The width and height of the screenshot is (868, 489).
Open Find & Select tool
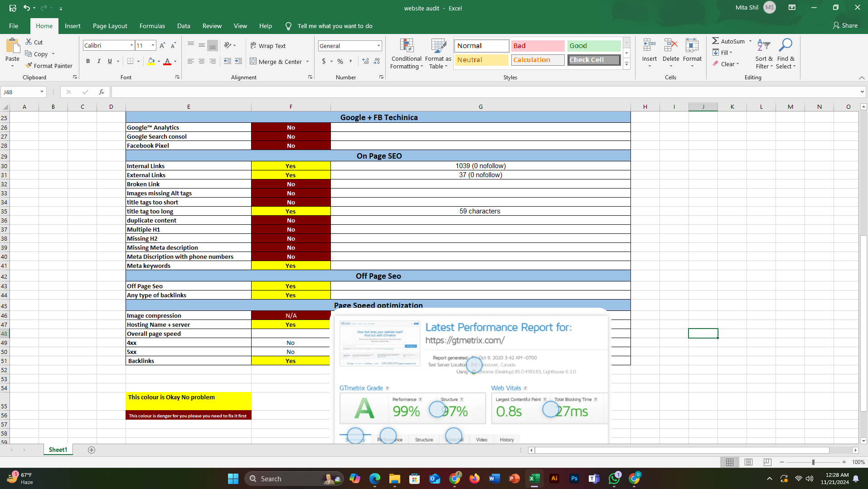(785, 54)
